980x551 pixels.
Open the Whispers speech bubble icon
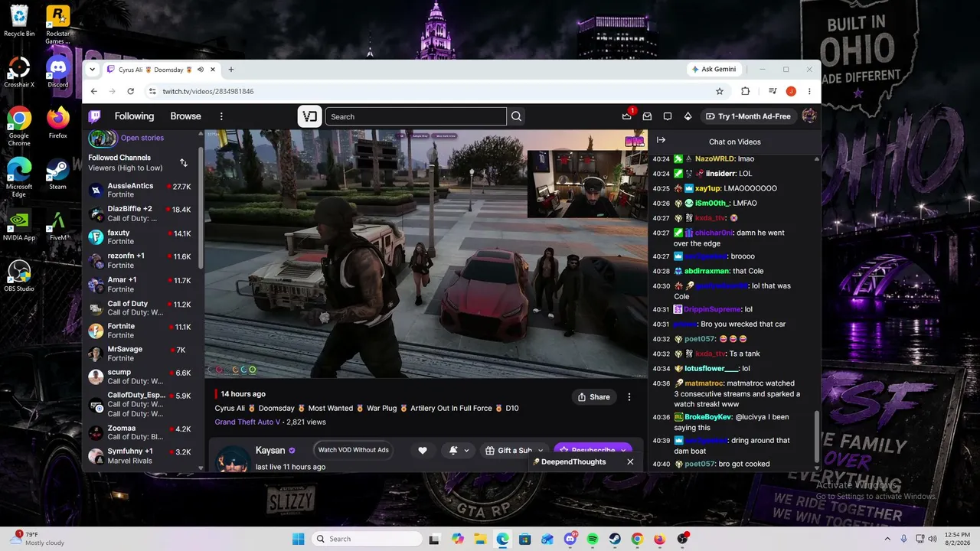[668, 116]
